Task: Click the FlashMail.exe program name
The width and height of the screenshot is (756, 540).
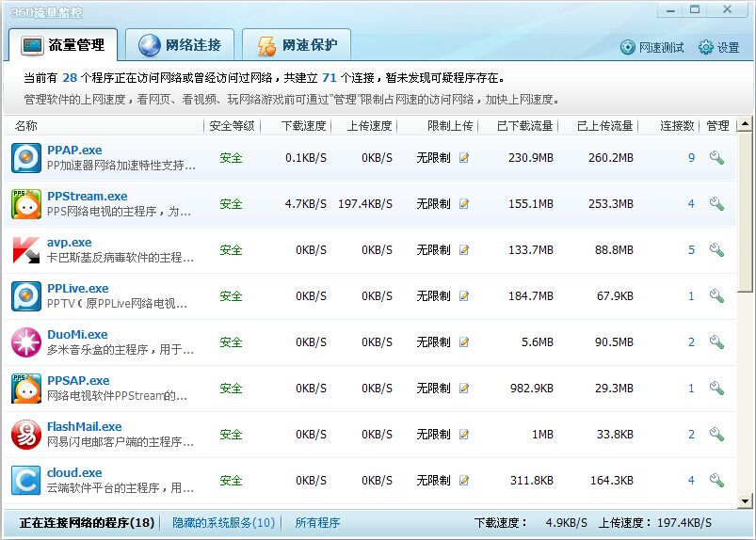Action: pos(85,427)
